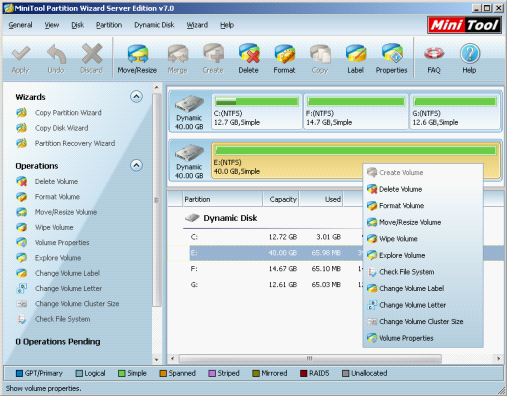Screen dimensions: 507x396
Task: Click Change Volume Cluster Size in sidebar
Action: tap(77, 304)
